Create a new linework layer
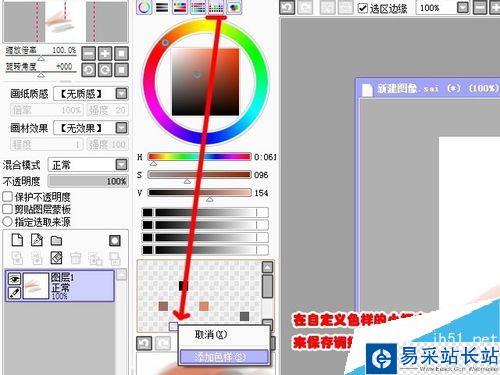 point(37,240)
